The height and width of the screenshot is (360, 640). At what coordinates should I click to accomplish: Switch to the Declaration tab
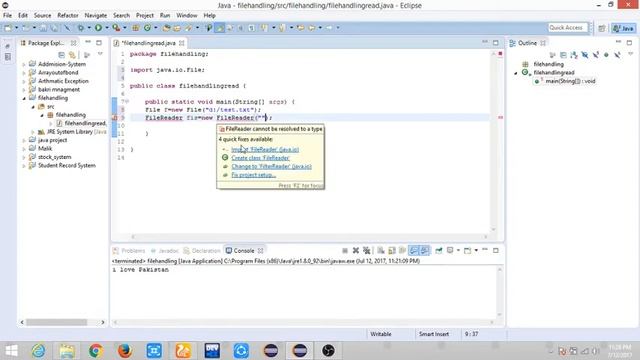tap(202, 251)
